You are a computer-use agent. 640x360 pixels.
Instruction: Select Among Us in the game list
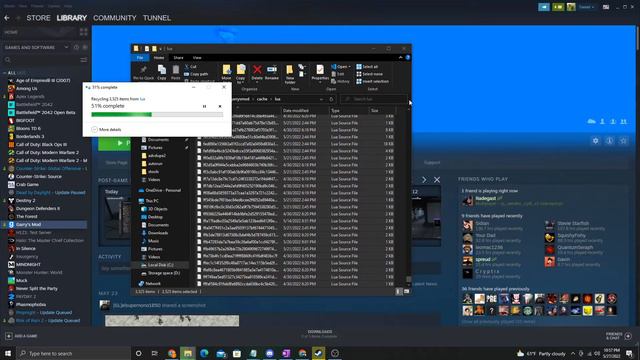pyautogui.click(x=26, y=89)
